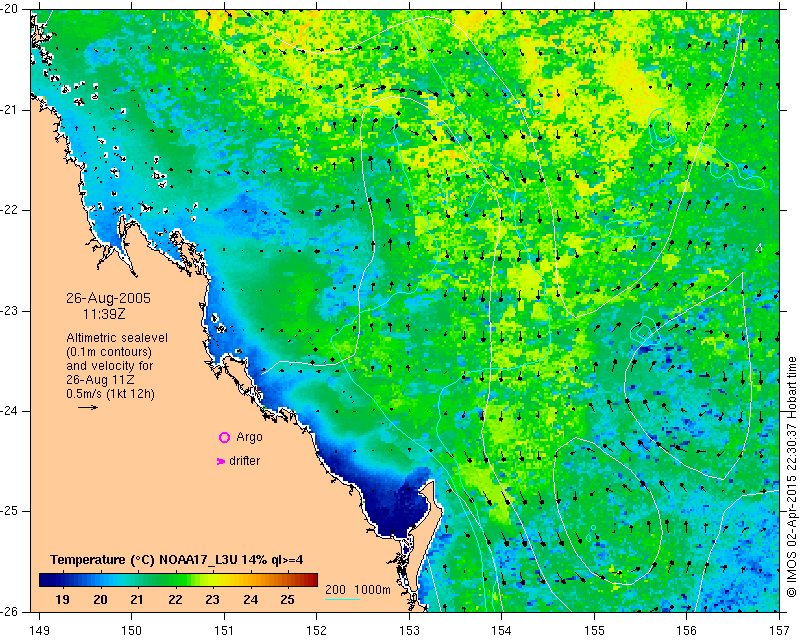The height and width of the screenshot is (640, 800).
Task: Click longitude axis label '153'
Action: [x=409, y=631]
